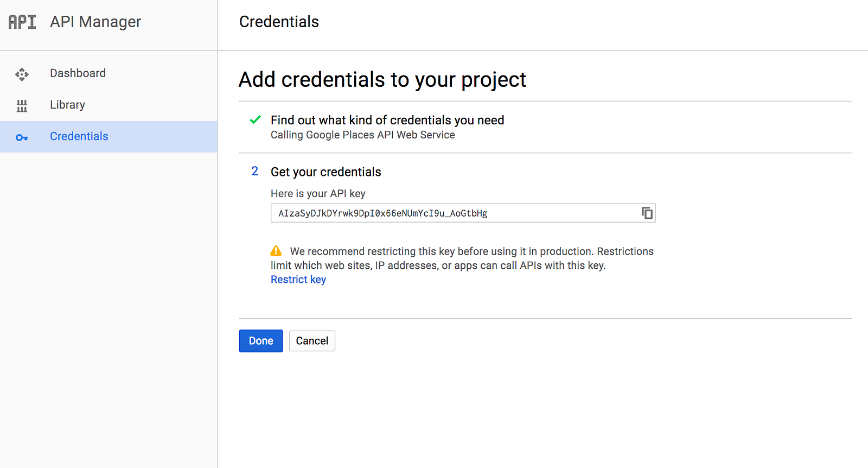Click the Credentials key icon
Viewport: 868px width, 468px height.
coord(22,137)
